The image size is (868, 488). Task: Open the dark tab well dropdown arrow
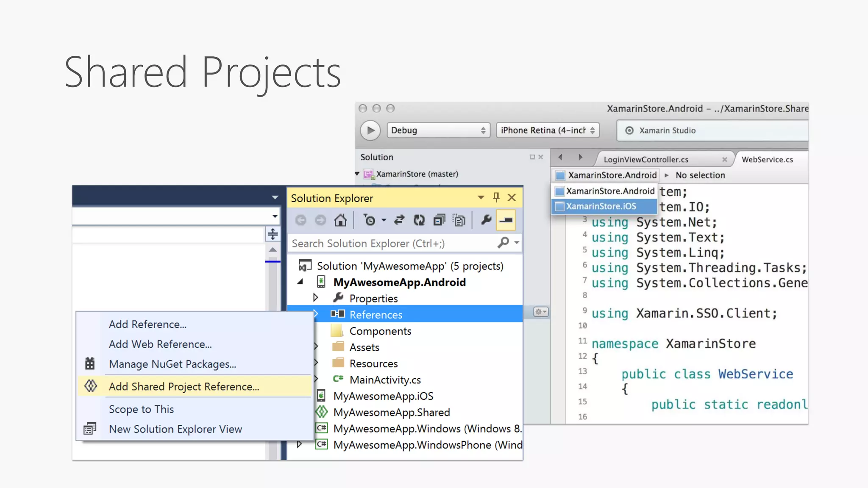(275, 197)
